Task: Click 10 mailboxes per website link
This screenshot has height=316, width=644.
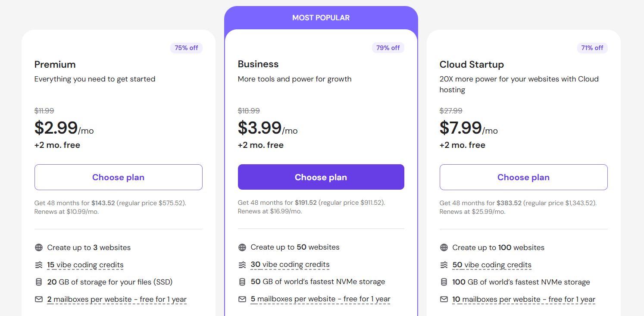Action: point(524,299)
